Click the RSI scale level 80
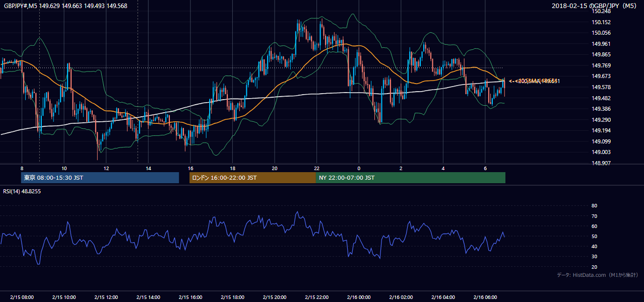The width and height of the screenshot is (644, 302). point(594,206)
